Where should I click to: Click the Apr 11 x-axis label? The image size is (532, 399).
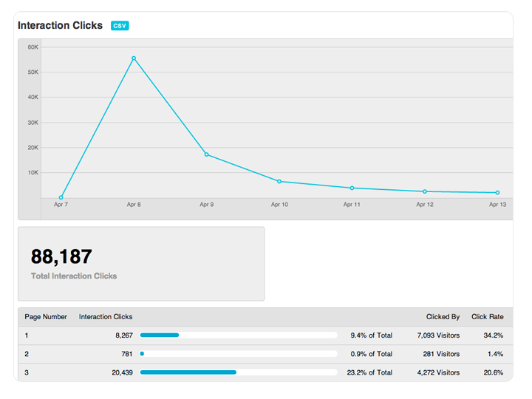pos(352,205)
